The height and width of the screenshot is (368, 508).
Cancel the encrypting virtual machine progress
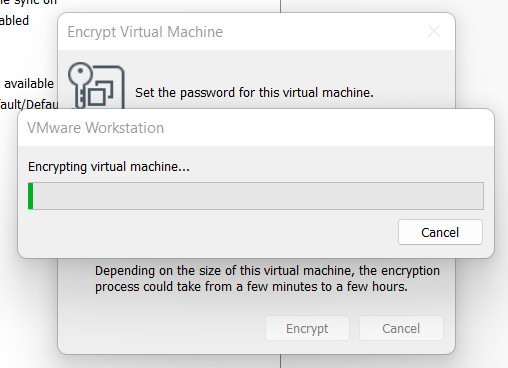pos(440,232)
